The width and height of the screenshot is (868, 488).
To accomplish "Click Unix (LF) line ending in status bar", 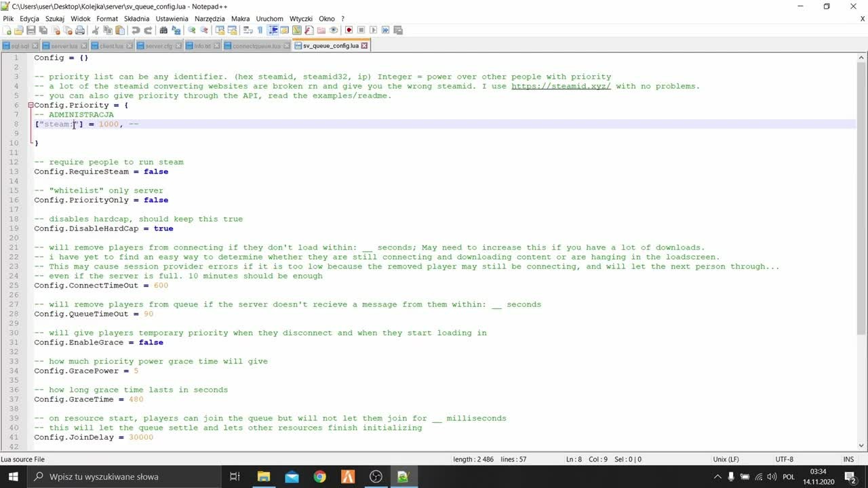I will pos(726,459).
